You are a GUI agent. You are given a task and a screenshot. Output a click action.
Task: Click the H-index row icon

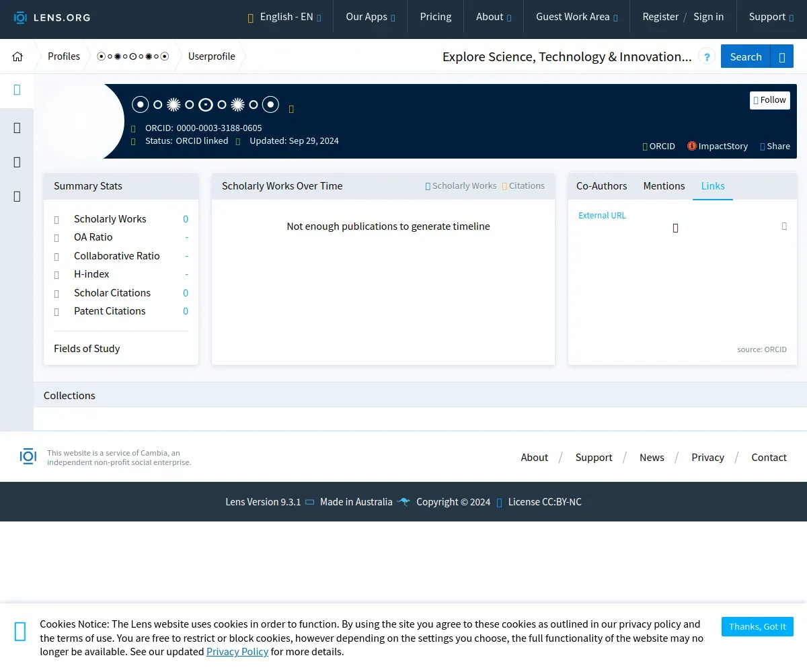[56, 275]
